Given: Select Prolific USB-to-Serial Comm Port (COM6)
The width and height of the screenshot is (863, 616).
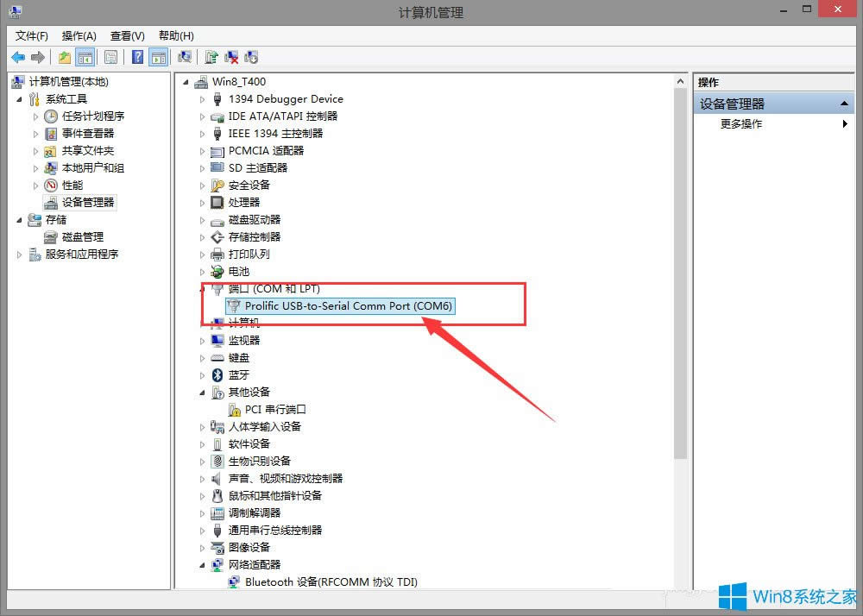Looking at the screenshot, I should 349,305.
